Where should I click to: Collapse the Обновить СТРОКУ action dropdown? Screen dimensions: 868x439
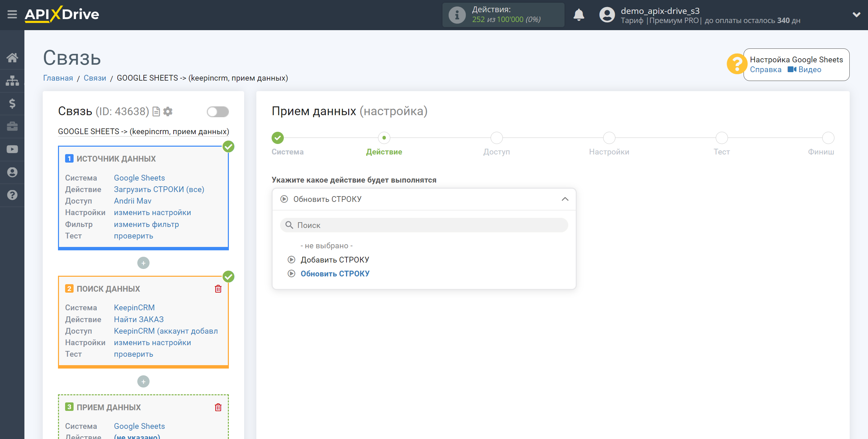[x=424, y=199]
